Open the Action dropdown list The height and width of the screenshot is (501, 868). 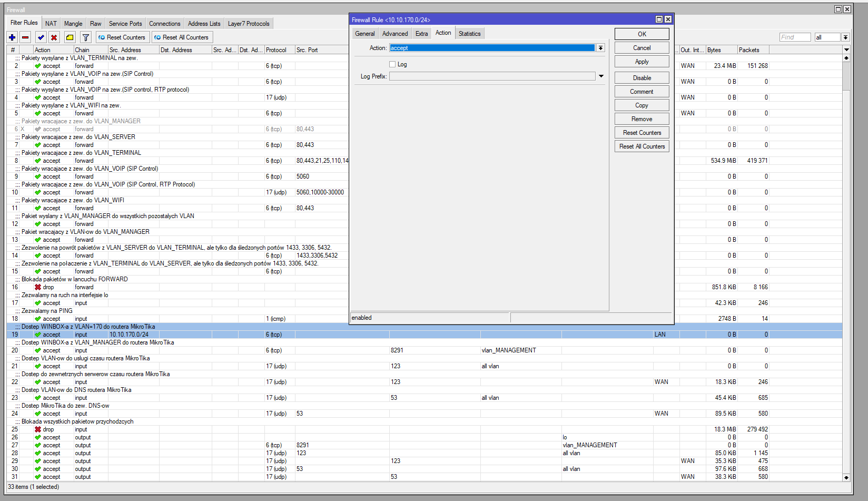pyautogui.click(x=600, y=48)
